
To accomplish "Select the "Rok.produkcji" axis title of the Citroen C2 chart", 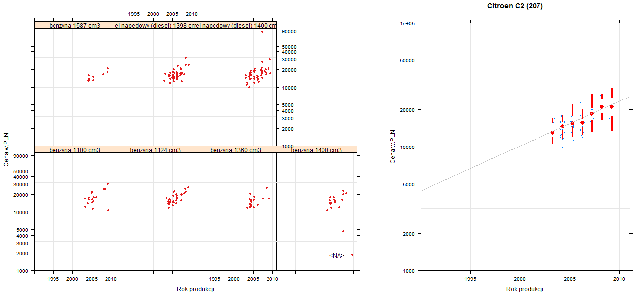I will point(525,289).
